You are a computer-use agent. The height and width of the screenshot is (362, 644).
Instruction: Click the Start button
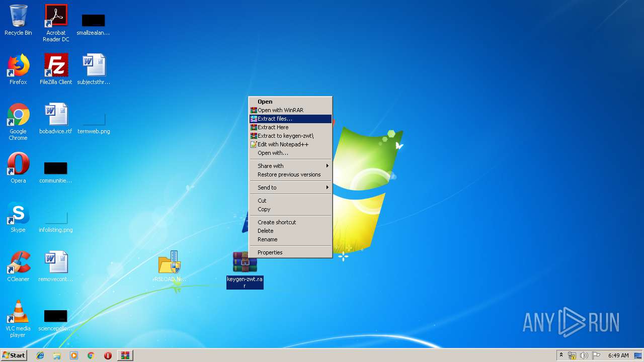tap(14, 355)
